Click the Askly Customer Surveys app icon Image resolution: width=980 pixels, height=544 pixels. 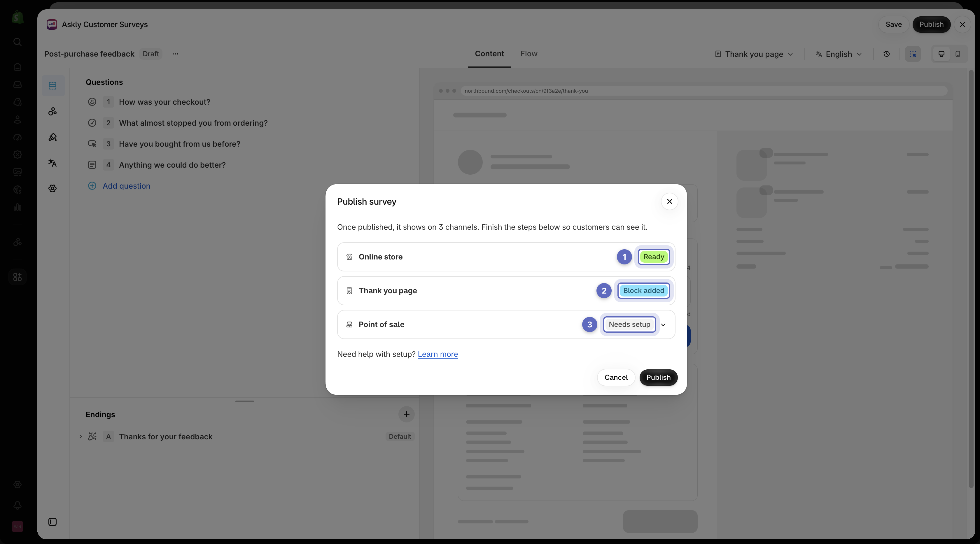(52, 24)
